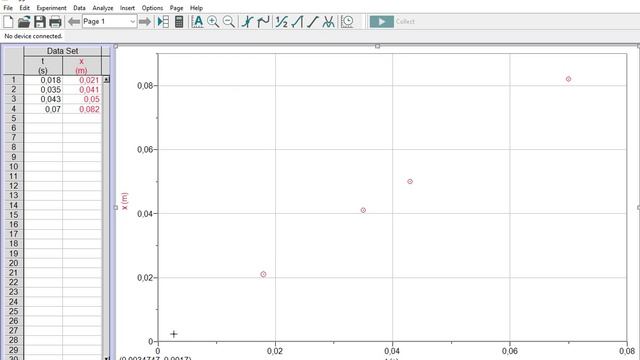
Task: Select the Zoom In magnifier
Action: coord(213,22)
